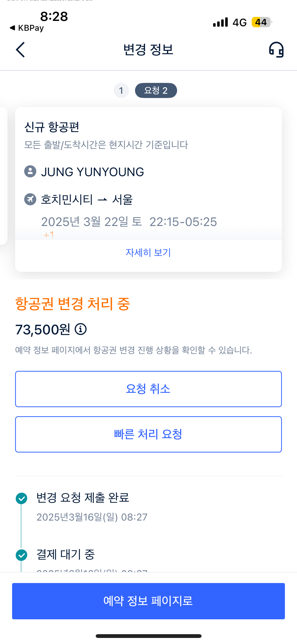Tap the 변경 요청 제출 완료 checkmark icon

[x=21, y=498]
